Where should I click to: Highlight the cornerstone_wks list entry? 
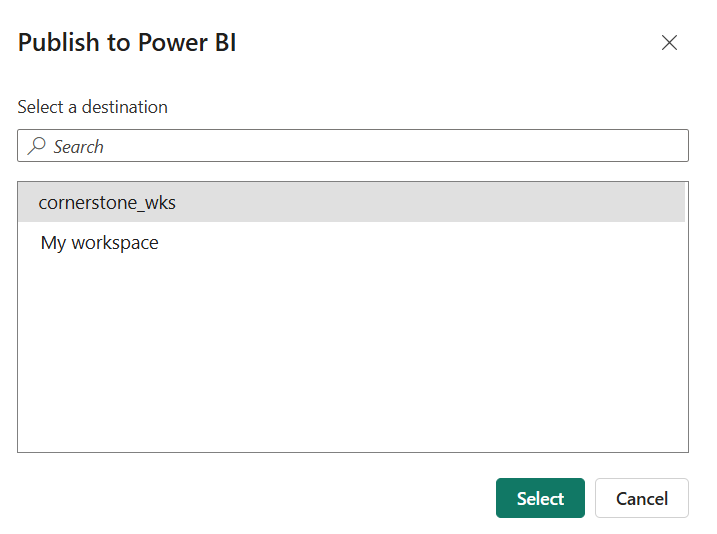(x=107, y=202)
